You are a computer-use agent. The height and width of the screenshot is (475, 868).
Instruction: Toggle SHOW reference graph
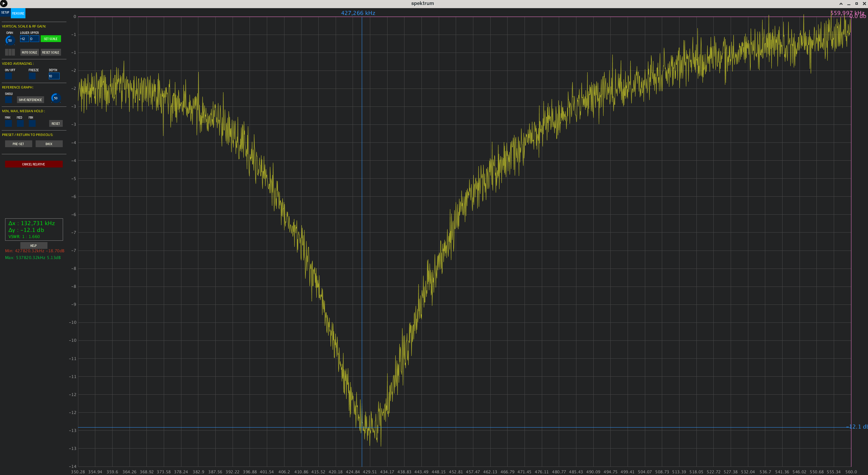pos(8,100)
